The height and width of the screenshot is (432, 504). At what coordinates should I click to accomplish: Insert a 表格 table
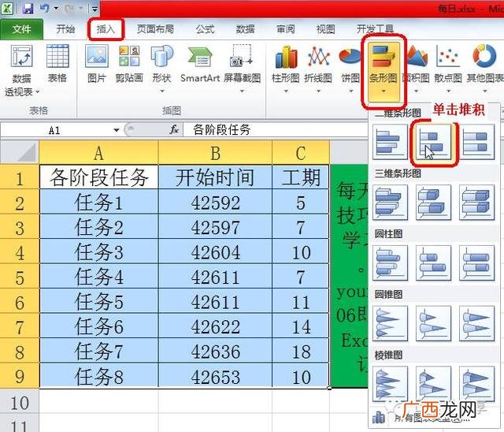(57, 64)
